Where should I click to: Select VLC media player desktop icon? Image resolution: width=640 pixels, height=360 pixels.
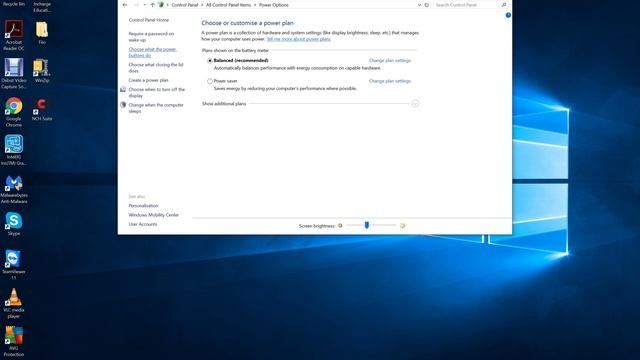(x=14, y=303)
